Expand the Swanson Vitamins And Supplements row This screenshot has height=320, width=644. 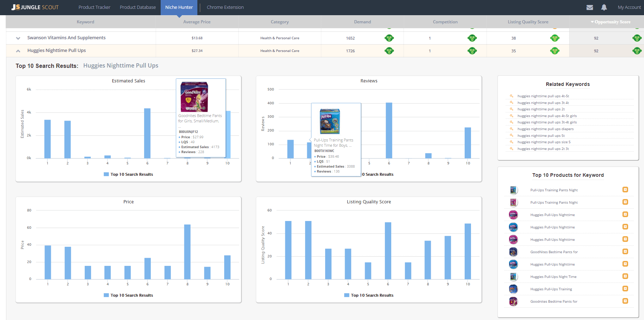pos(18,38)
